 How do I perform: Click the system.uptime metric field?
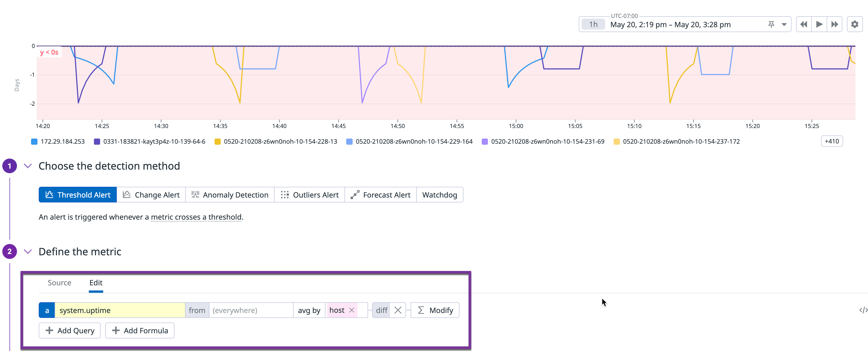[x=120, y=310]
